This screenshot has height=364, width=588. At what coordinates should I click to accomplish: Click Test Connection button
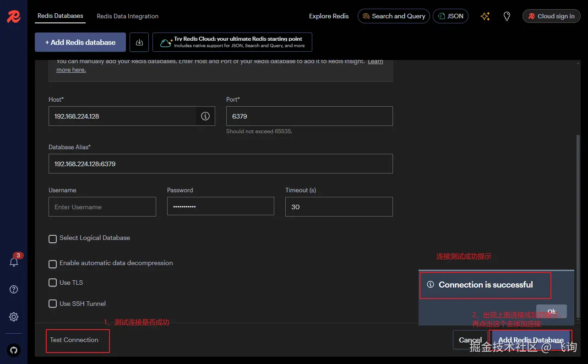74,340
